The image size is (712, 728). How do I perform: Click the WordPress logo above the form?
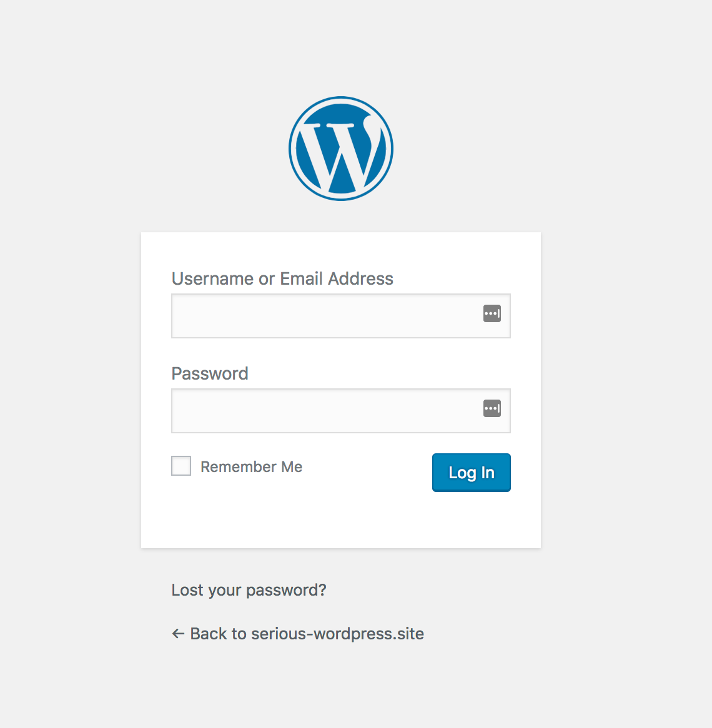(x=341, y=149)
